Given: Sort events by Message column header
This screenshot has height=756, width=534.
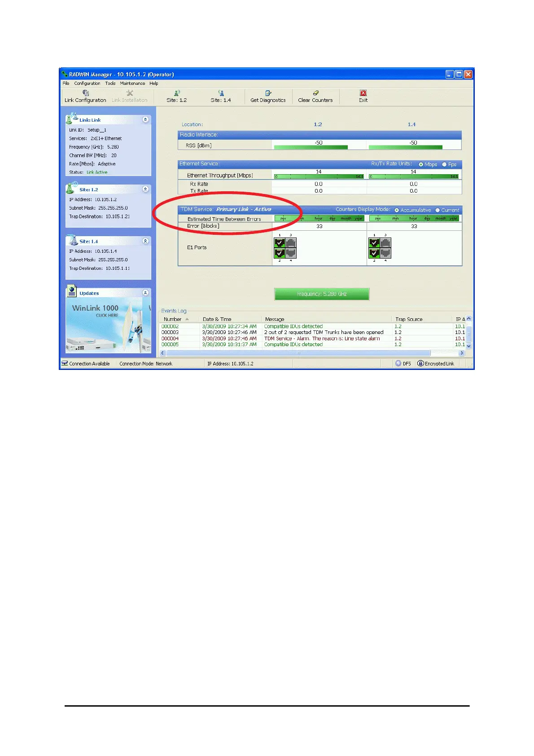Looking at the screenshot, I should click(x=326, y=319).
